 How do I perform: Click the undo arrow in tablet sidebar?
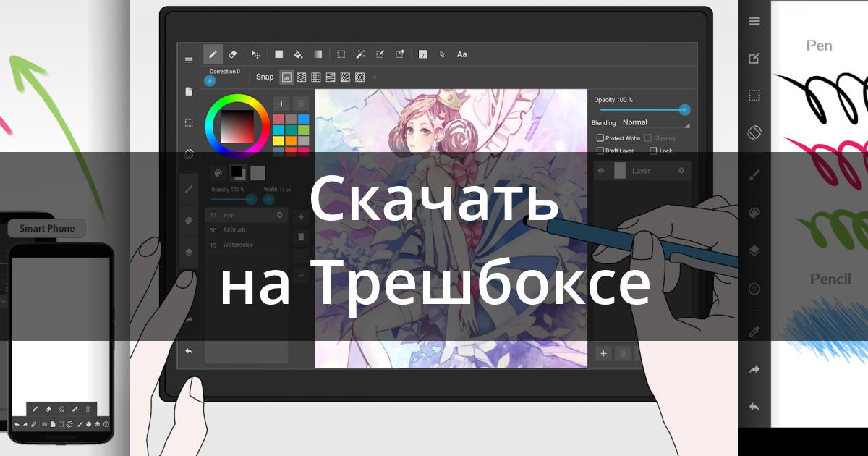pyautogui.click(x=189, y=351)
